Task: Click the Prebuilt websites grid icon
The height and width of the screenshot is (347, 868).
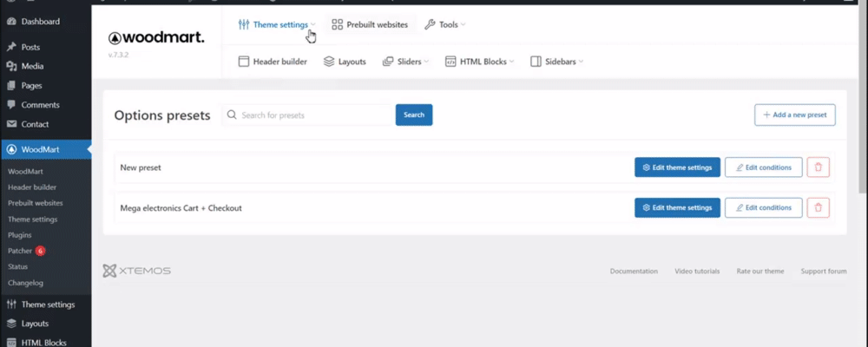Action: (337, 24)
